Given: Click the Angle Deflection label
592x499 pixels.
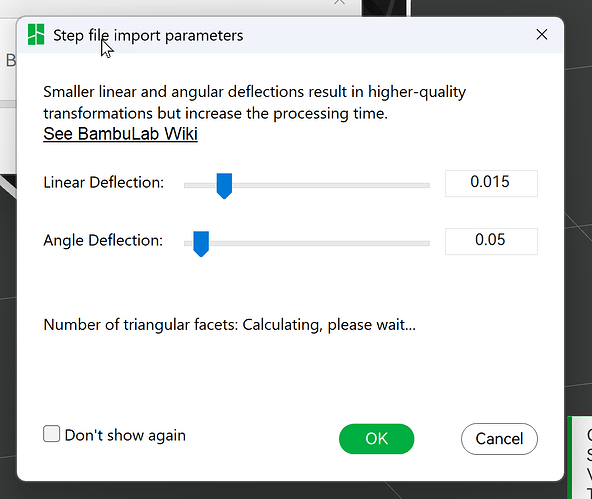Looking at the screenshot, I should pos(103,240).
